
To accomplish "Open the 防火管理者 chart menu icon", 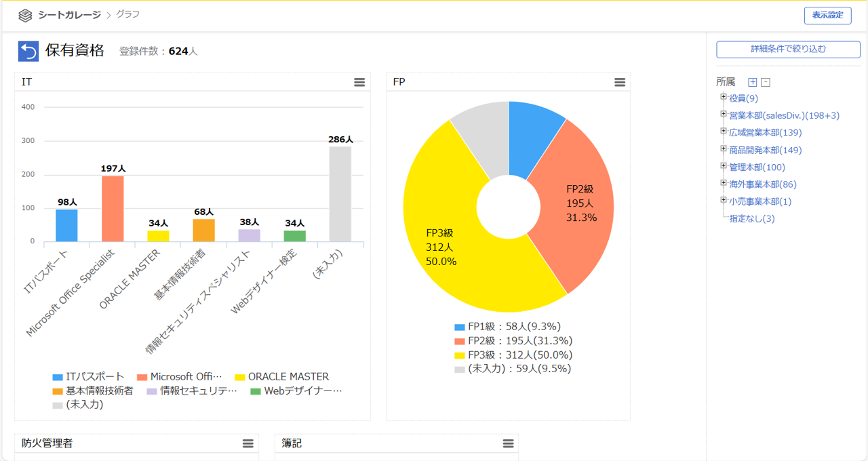I will point(248,443).
